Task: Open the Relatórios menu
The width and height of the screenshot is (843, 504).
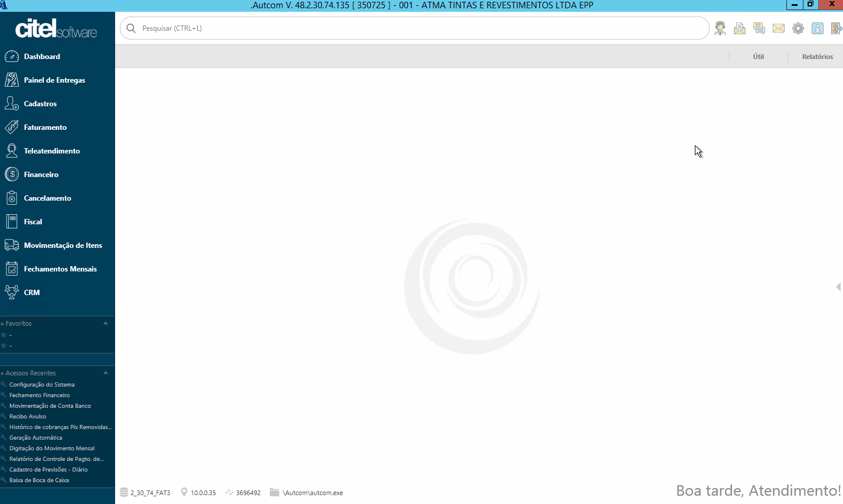Action: [818, 57]
